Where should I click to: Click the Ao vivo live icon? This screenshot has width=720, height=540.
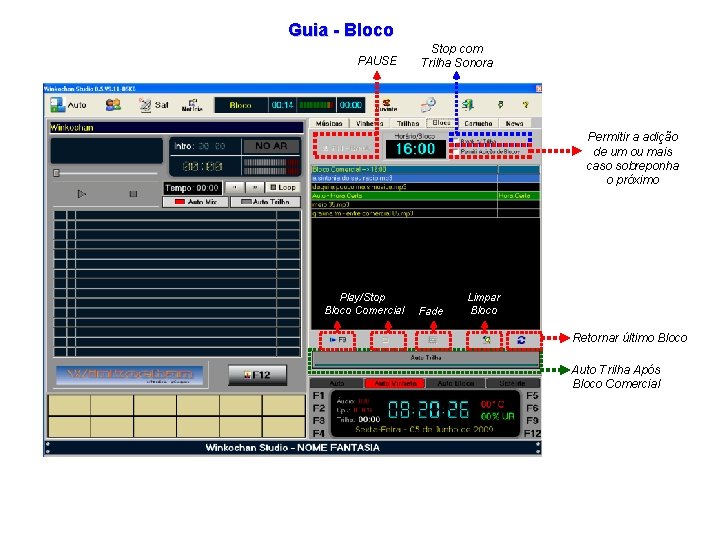[388, 105]
